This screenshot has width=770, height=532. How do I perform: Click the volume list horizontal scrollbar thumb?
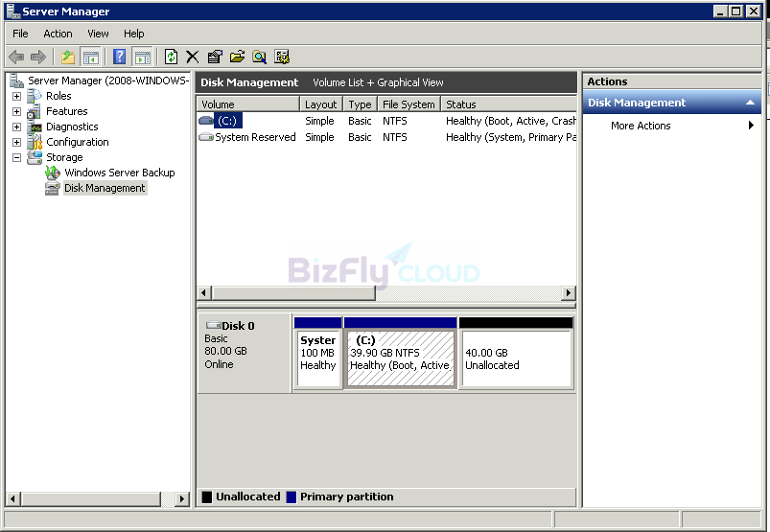293,293
